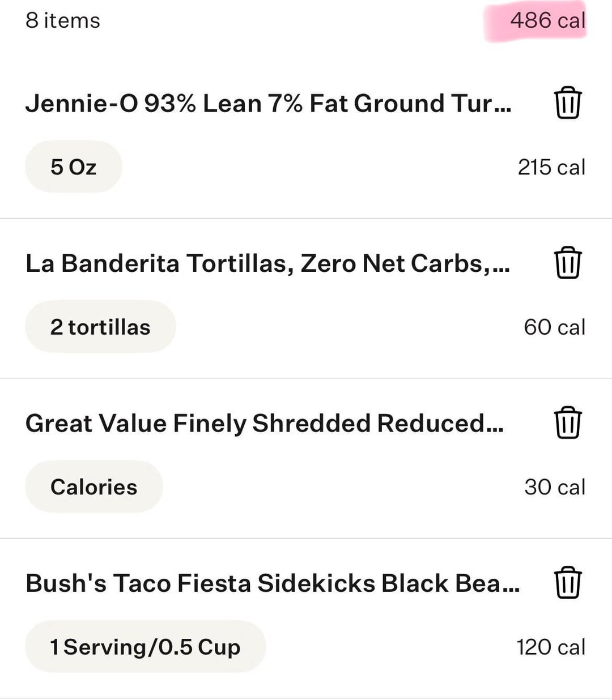Click ellipsis ending the Bush's Taco title
This screenshot has height=700, width=612.
click(511, 589)
